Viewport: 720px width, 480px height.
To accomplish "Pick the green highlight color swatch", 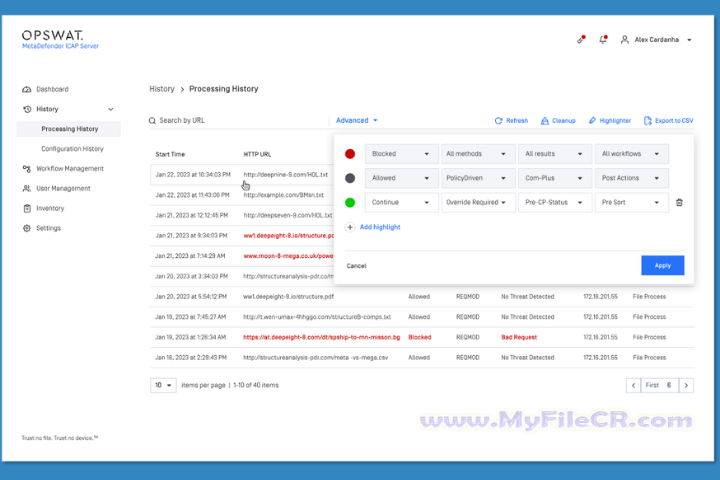I will pos(350,203).
